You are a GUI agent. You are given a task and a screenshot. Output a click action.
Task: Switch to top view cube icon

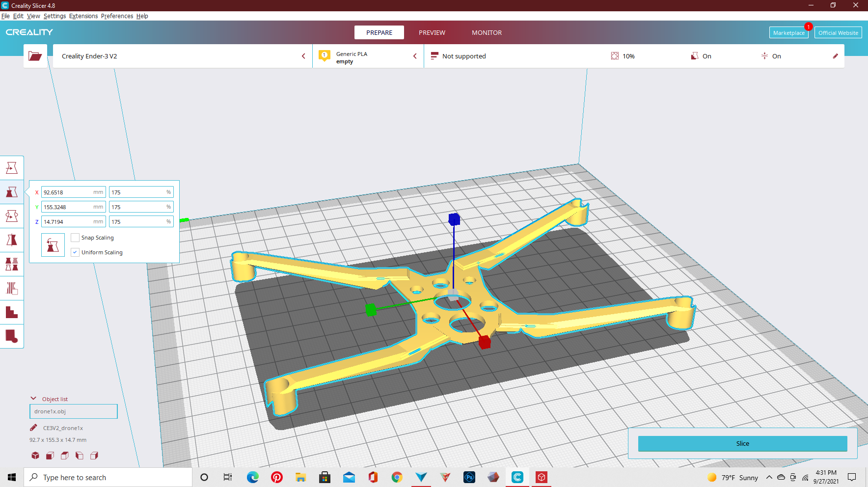point(65,456)
